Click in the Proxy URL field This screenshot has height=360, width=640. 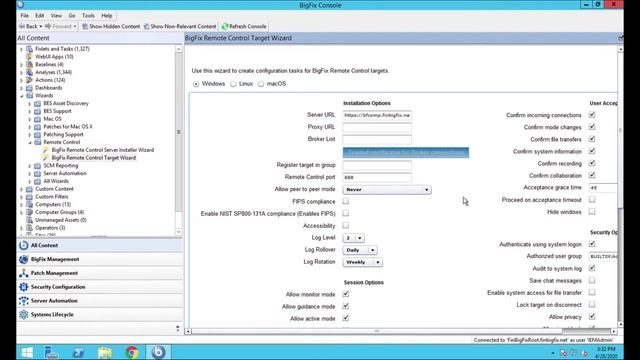click(377, 127)
